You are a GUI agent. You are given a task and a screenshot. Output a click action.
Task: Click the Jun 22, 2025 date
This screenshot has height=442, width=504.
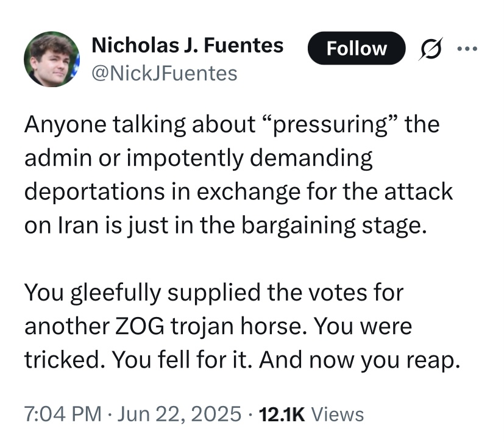click(x=179, y=414)
